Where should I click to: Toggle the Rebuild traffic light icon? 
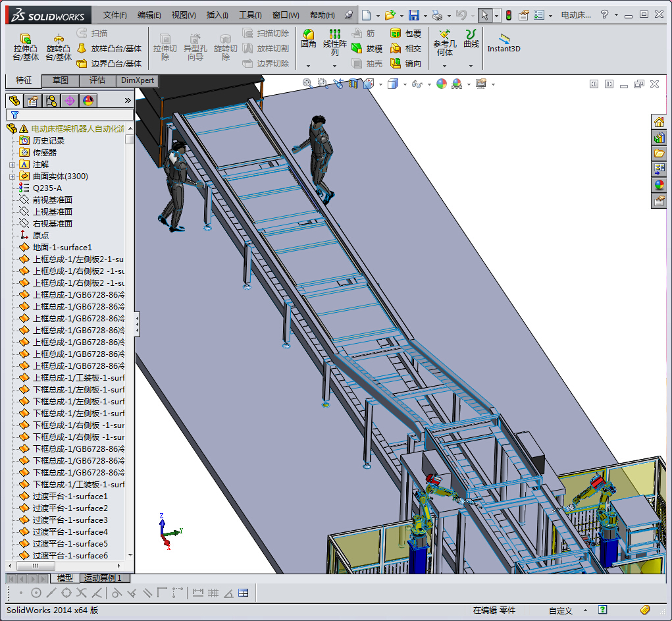click(x=508, y=15)
